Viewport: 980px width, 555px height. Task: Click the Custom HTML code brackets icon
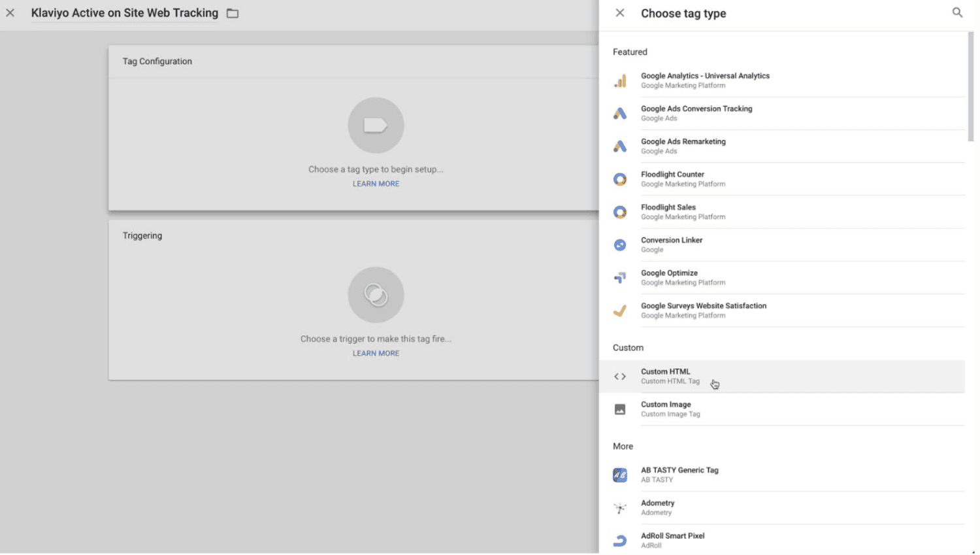(x=620, y=377)
